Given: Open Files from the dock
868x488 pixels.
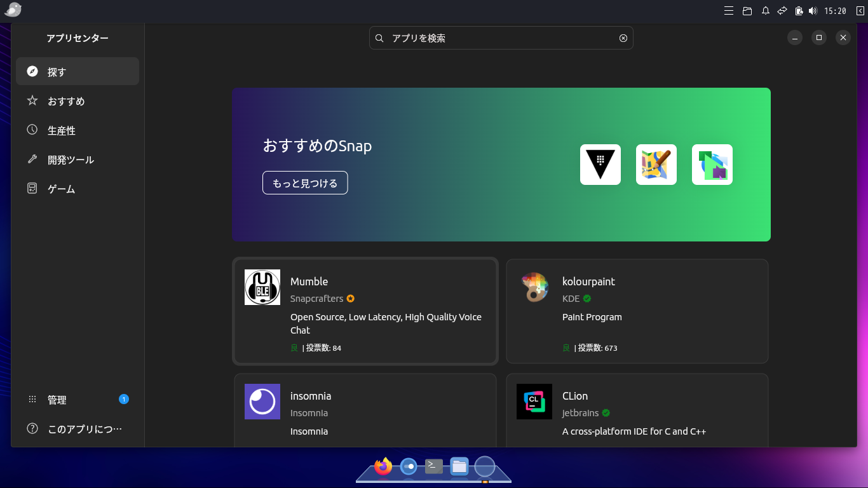Looking at the screenshot, I should click(459, 466).
